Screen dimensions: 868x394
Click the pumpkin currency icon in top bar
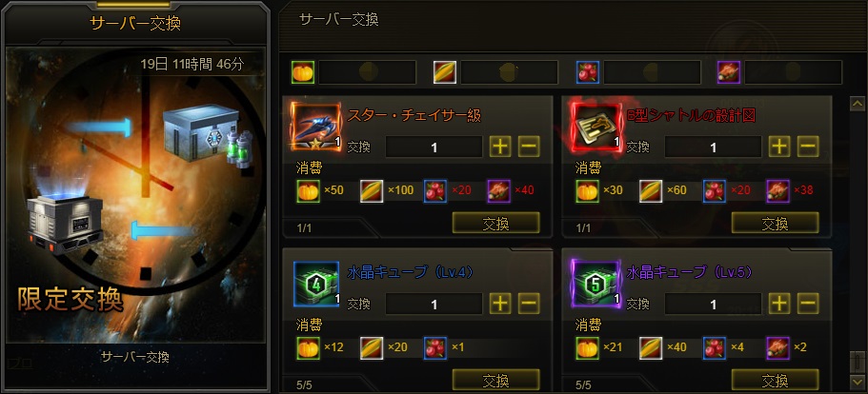(x=303, y=71)
